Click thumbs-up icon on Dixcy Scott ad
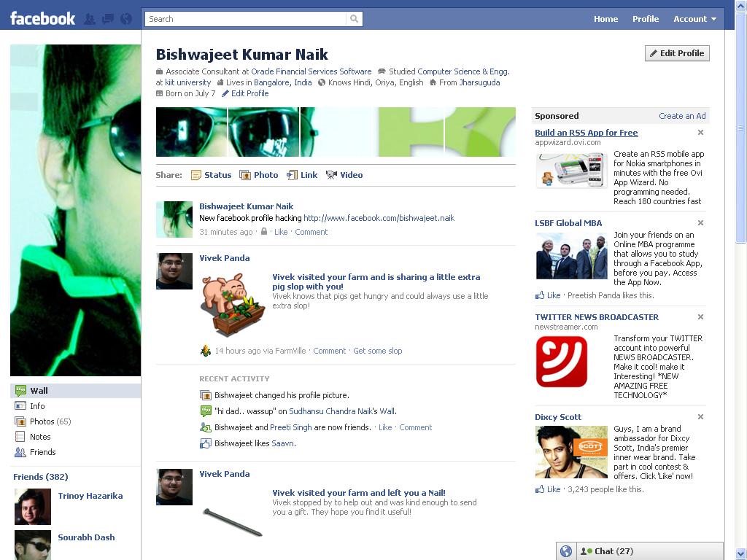The height and width of the screenshot is (560, 747). pyautogui.click(x=540, y=489)
